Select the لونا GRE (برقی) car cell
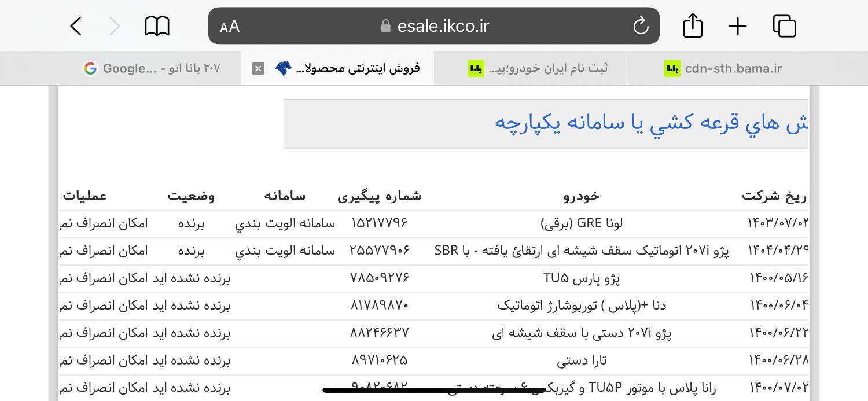 point(582,223)
